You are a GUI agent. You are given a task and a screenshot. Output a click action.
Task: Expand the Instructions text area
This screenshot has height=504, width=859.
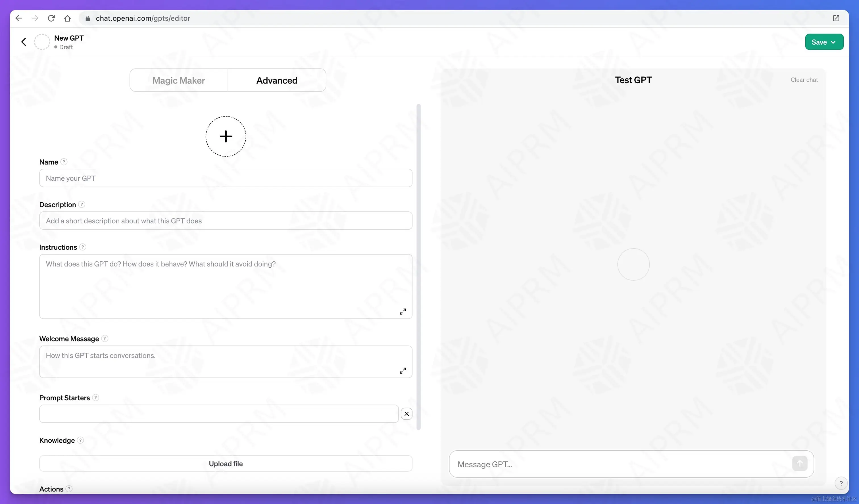point(403,312)
